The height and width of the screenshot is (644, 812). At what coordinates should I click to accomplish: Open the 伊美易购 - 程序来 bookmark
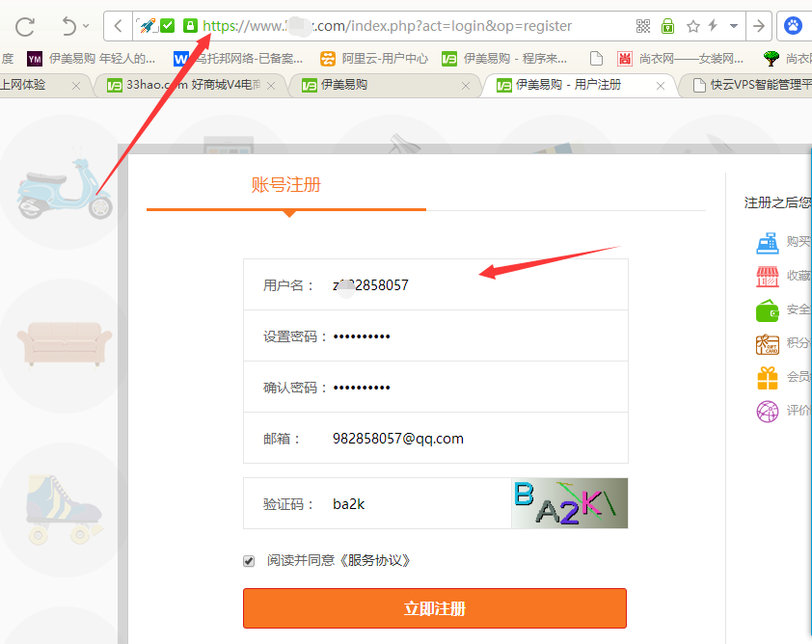click(504, 59)
